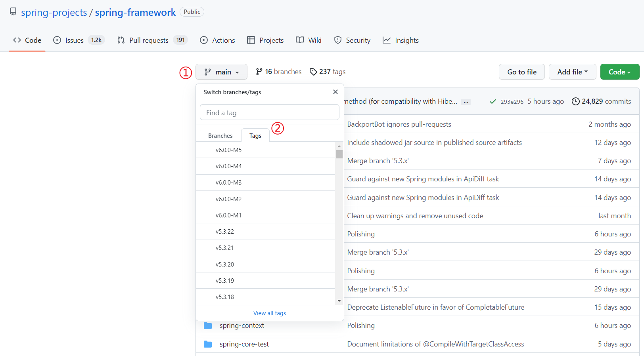Select tag v5.3.18
Viewport: 644px width, 356px height.
pyautogui.click(x=266, y=297)
